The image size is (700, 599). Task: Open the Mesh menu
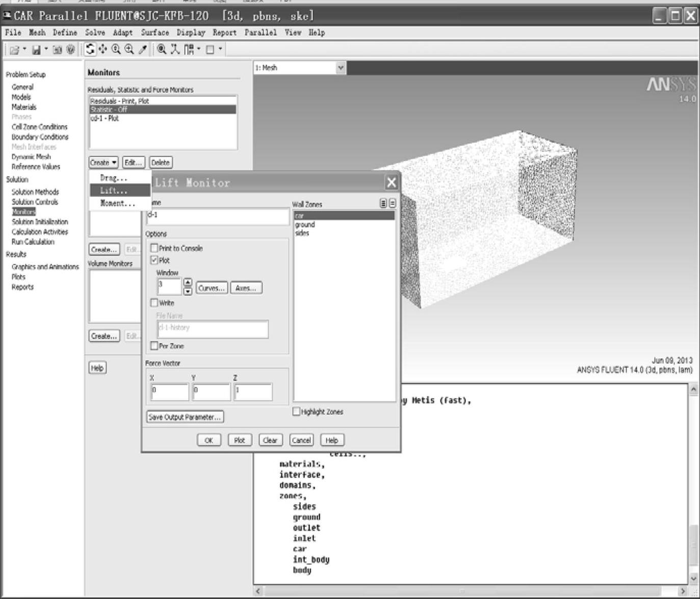pyautogui.click(x=37, y=33)
